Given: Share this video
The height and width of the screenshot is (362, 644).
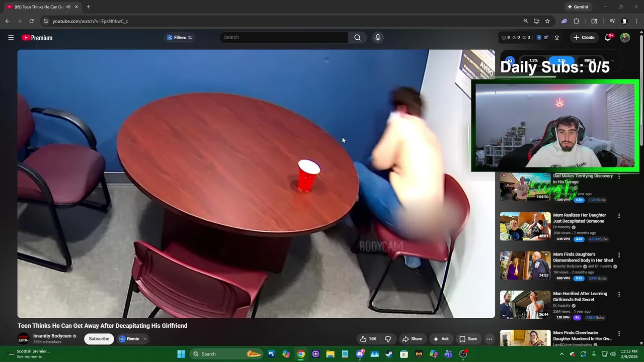Looking at the screenshot, I should pos(412,339).
